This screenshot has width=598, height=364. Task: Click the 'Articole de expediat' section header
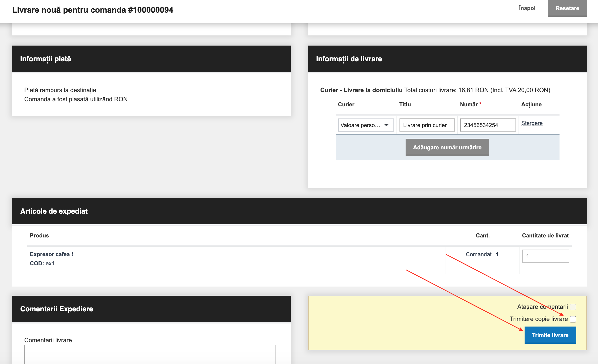[299, 211]
